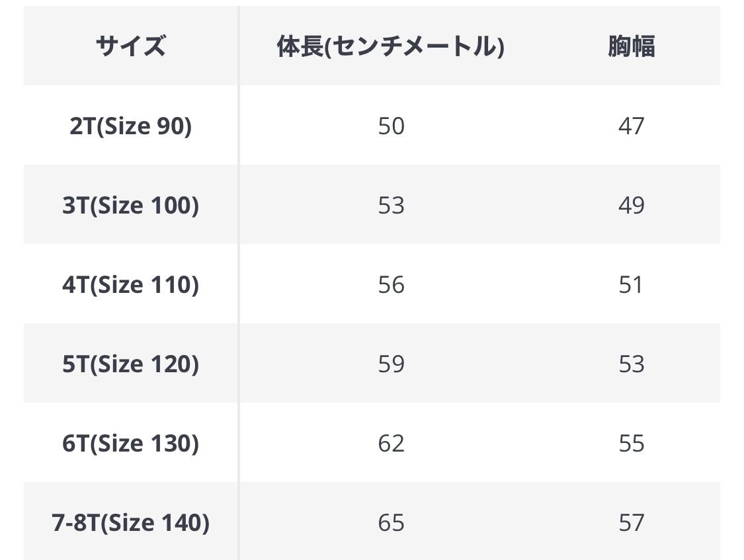
Task: Click body length value 56 for 4T
Action: pos(391,284)
